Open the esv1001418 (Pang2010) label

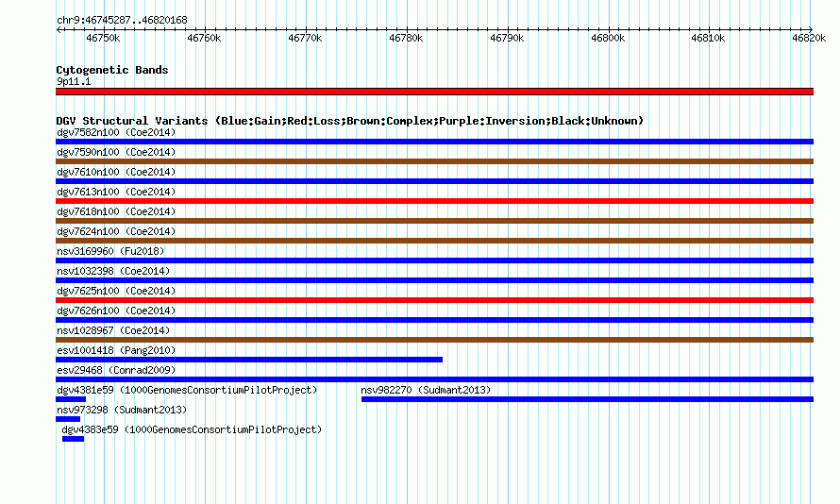pyautogui.click(x=116, y=350)
